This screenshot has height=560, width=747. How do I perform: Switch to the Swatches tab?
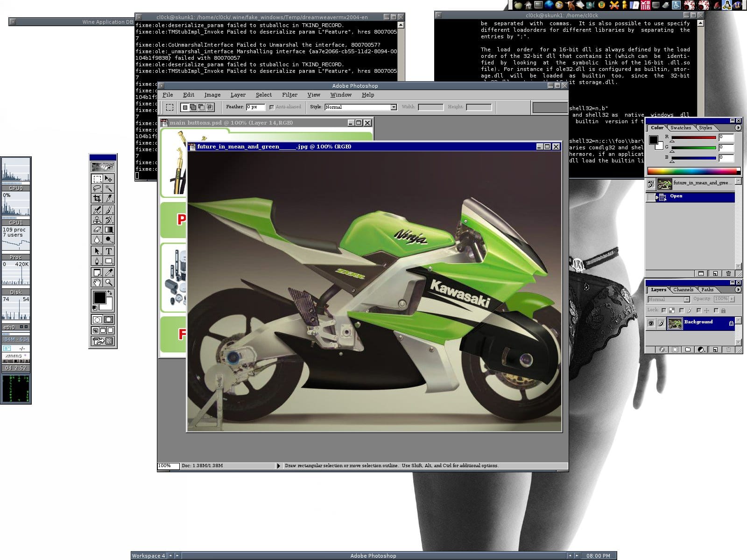click(681, 128)
